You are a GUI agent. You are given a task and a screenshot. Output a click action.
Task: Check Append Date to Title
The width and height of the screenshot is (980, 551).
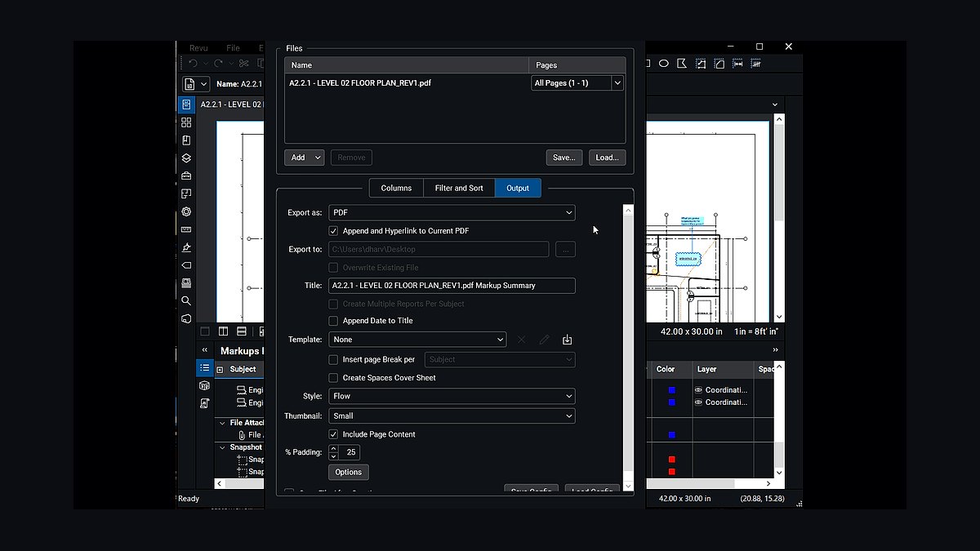pos(333,321)
